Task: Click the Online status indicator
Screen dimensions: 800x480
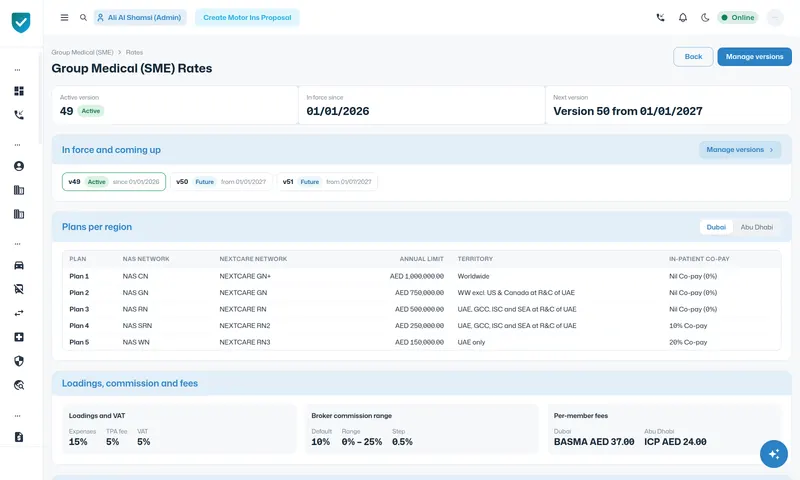Action: point(738,17)
